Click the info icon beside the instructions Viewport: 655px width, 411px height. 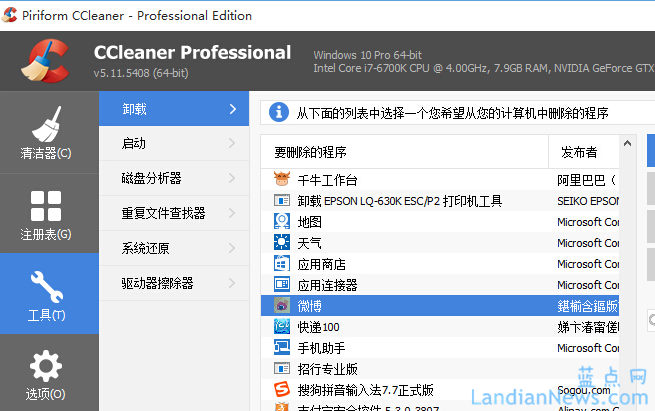[279, 112]
